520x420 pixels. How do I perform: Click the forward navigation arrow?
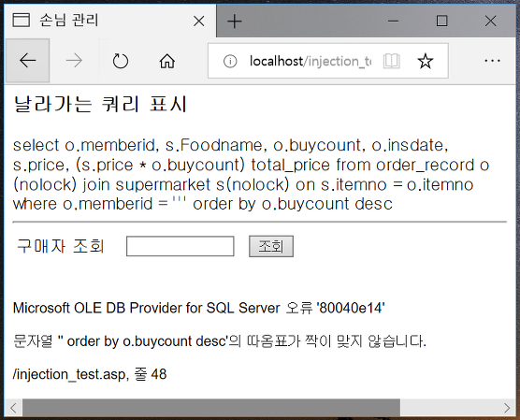pyautogui.click(x=74, y=61)
